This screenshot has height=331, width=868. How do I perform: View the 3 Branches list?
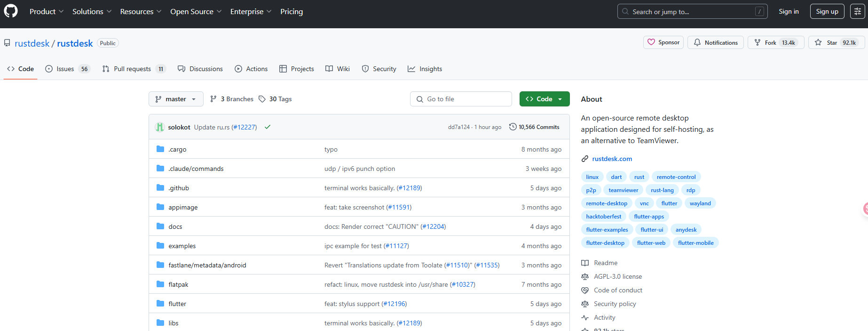point(232,99)
